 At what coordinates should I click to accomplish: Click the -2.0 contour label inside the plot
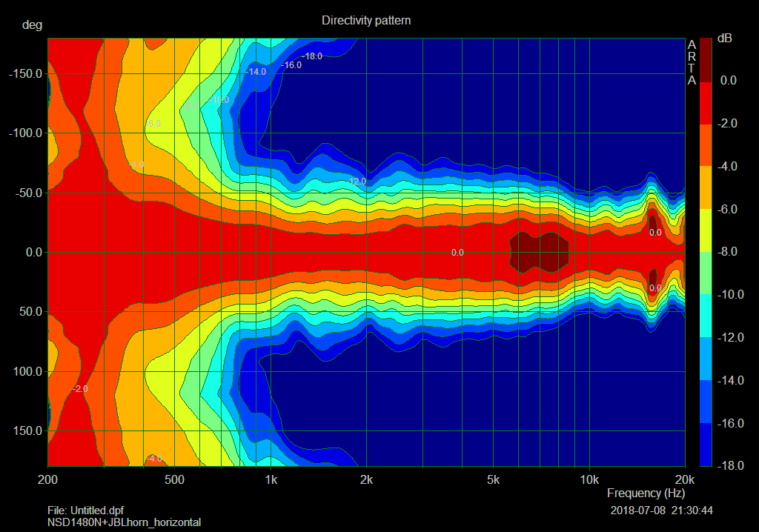pos(80,389)
